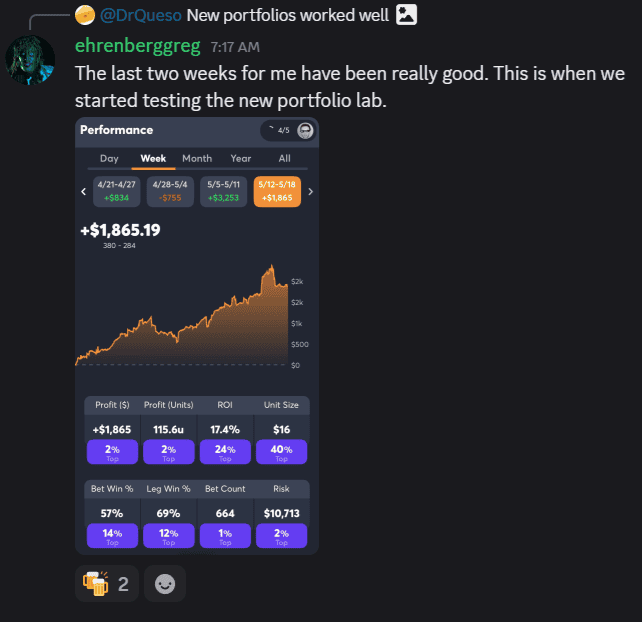Click the beer mugs reaction emoji
This screenshot has height=622, width=642.
96,584
